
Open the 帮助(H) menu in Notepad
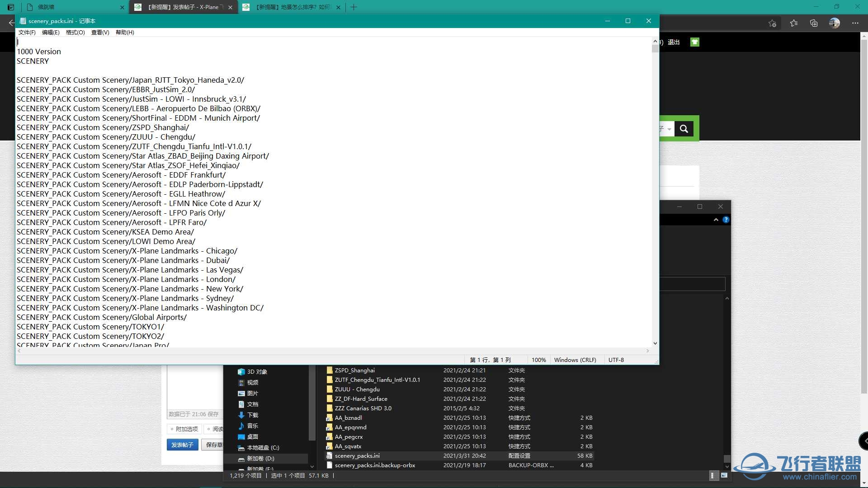coord(125,32)
